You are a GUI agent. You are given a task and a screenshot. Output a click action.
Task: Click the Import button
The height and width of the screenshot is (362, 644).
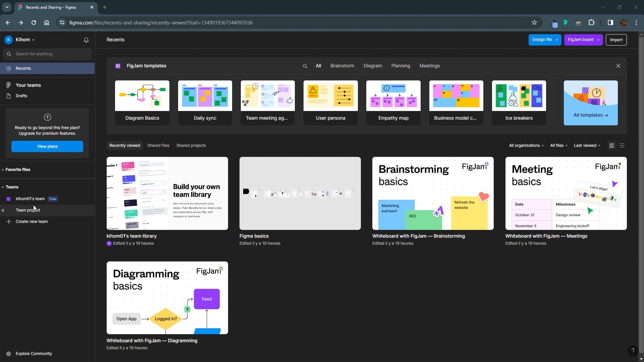coord(616,40)
